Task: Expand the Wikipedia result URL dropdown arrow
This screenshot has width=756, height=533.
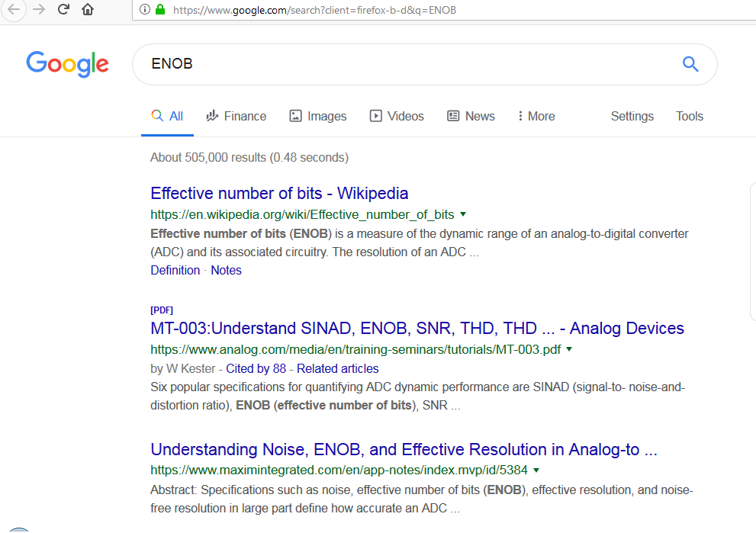Action: point(463,214)
